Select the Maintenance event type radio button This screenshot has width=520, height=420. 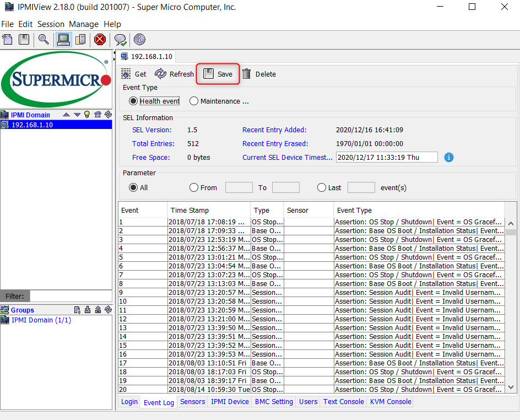click(x=194, y=101)
